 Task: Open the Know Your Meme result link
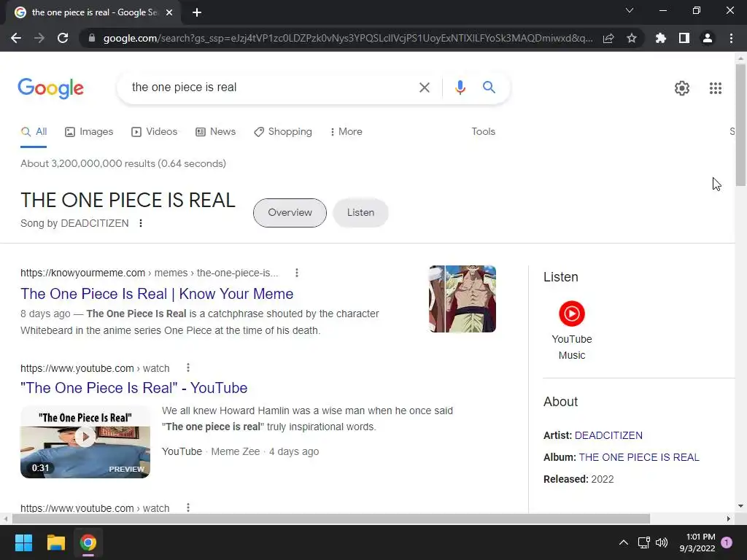[157, 294]
